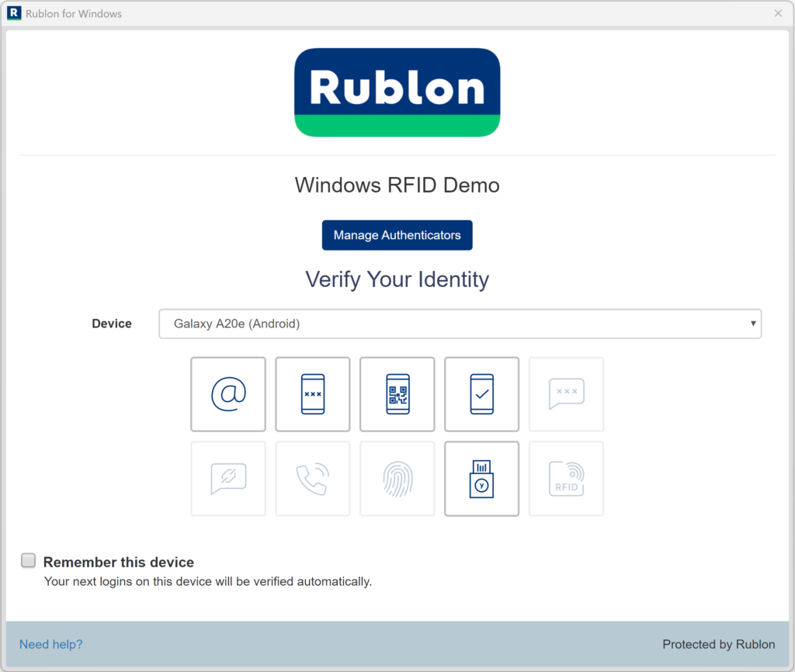Click the grayed-out SMS Link tile
The image size is (795, 672).
click(228, 479)
